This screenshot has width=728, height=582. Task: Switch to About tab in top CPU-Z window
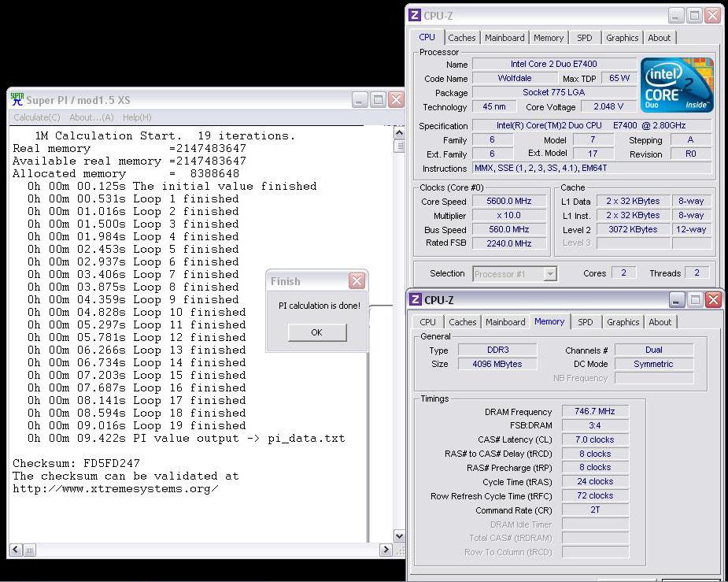click(x=660, y=38)
